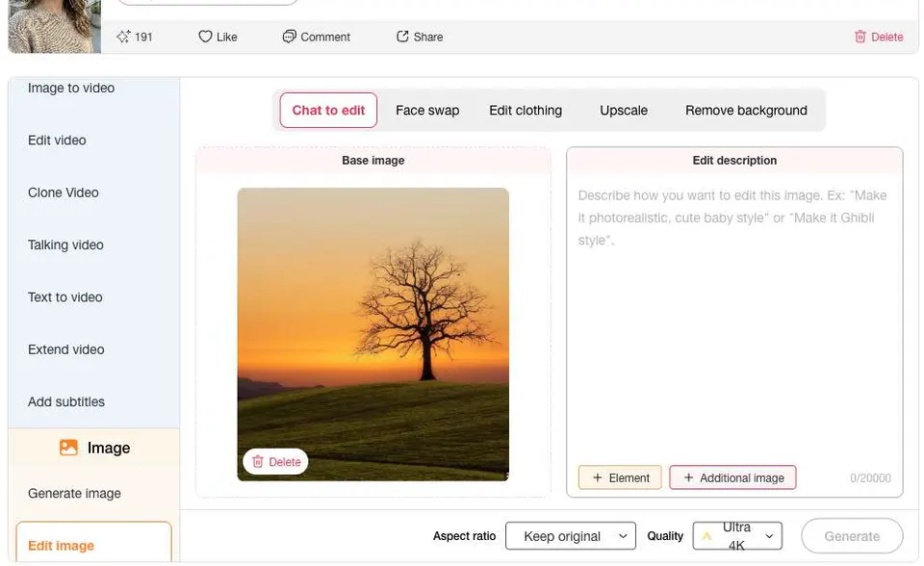Click the orange Image section icon
Viewport: 924px width, 566px height.
coord(69,448)
